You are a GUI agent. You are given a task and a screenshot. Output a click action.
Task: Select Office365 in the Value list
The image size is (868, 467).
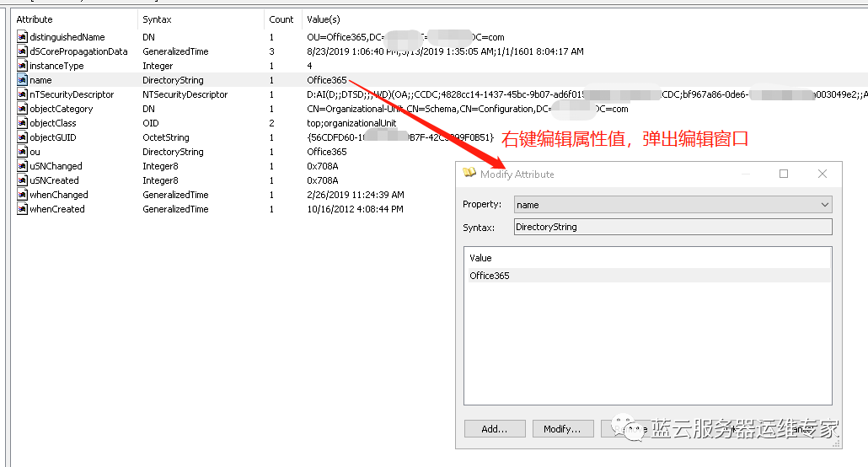648,276
